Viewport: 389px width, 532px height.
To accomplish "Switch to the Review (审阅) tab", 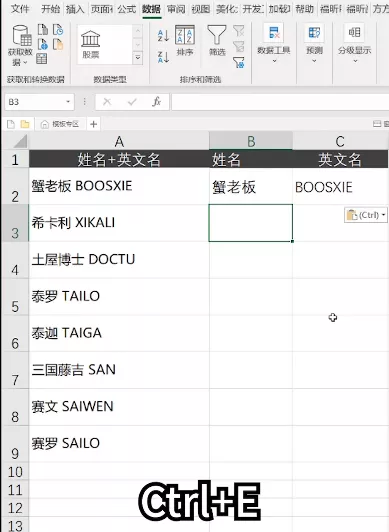I will pyautogui.click(x=176, y=9).
